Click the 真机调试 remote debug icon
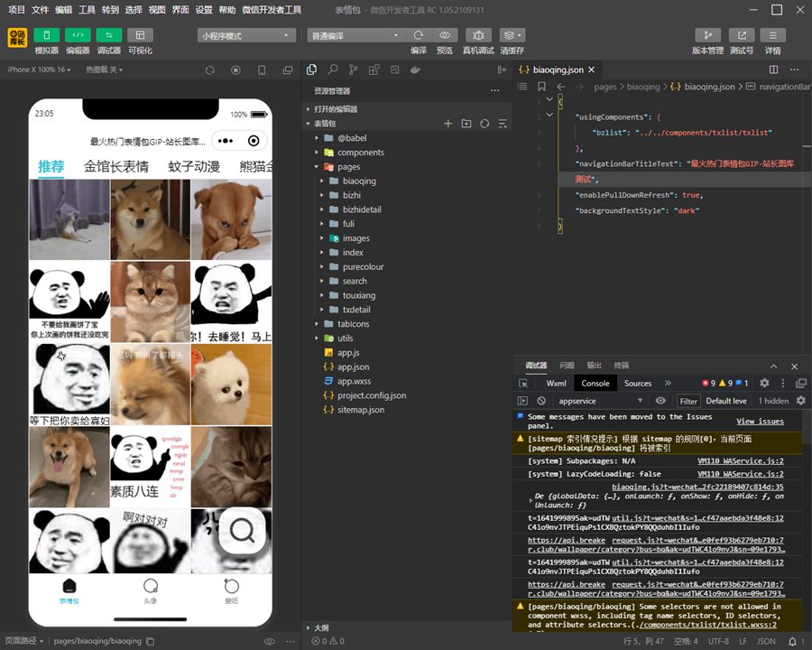This screenshot has width=812, height=650. pyautogui.click(x=478, y=35)
